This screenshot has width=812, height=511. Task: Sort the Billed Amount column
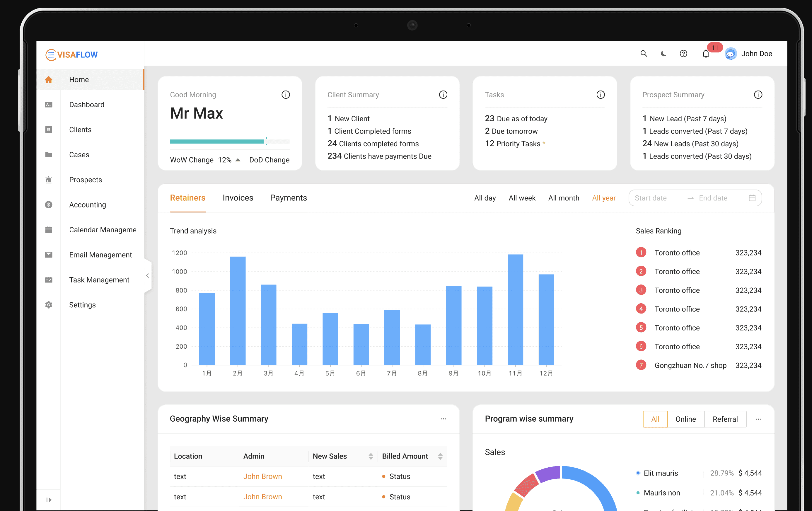440,457
